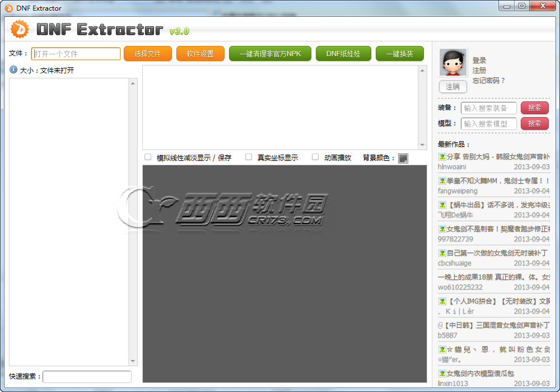
Task: Click file list scrollbar up arrow
Action: click(x=133, y=83)
